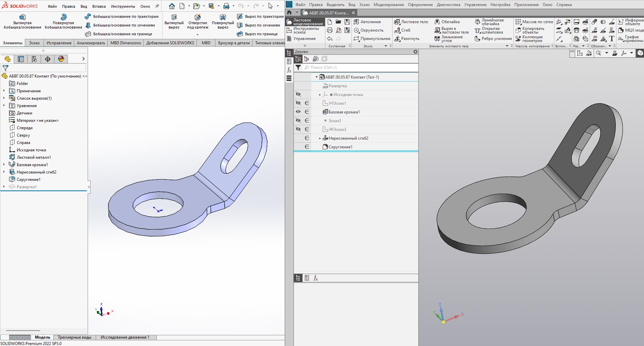This screenshot has height=346, width=644.
Task: Click the Листовое тело button
Action: (x=411, y=22)
